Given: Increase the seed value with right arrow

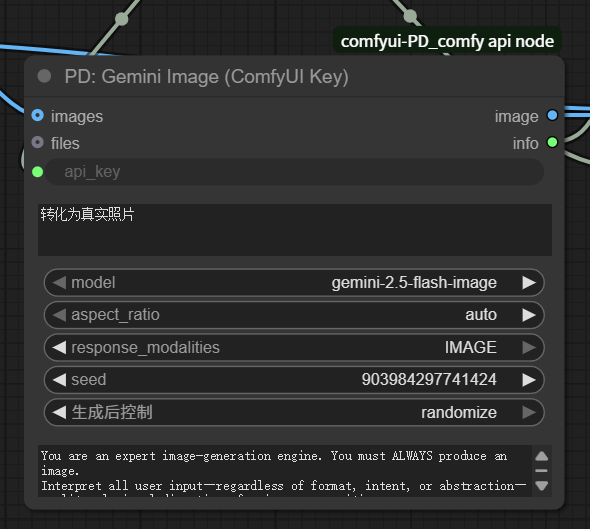Looking at the screenshot, I should 529,380.
